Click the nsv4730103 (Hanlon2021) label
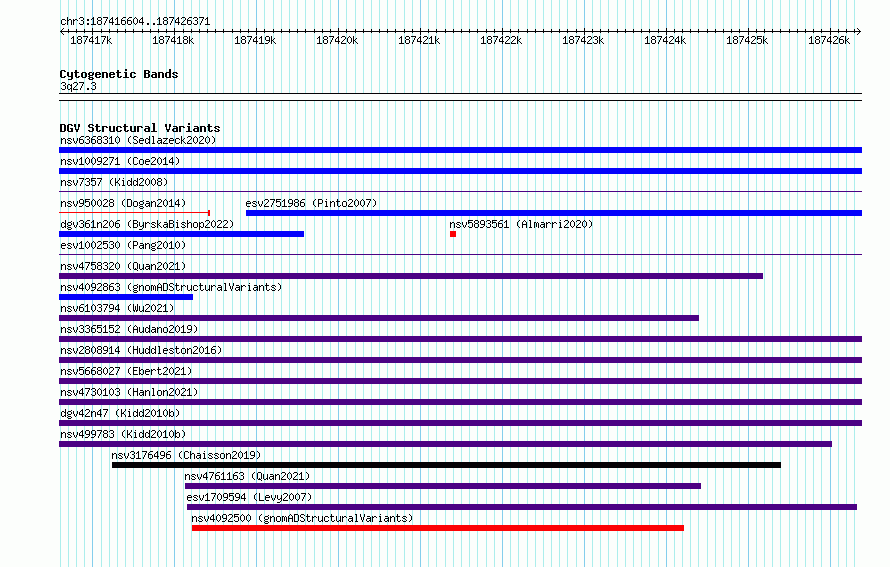Screen dimensions: 890x567 [x=129, y=392]
